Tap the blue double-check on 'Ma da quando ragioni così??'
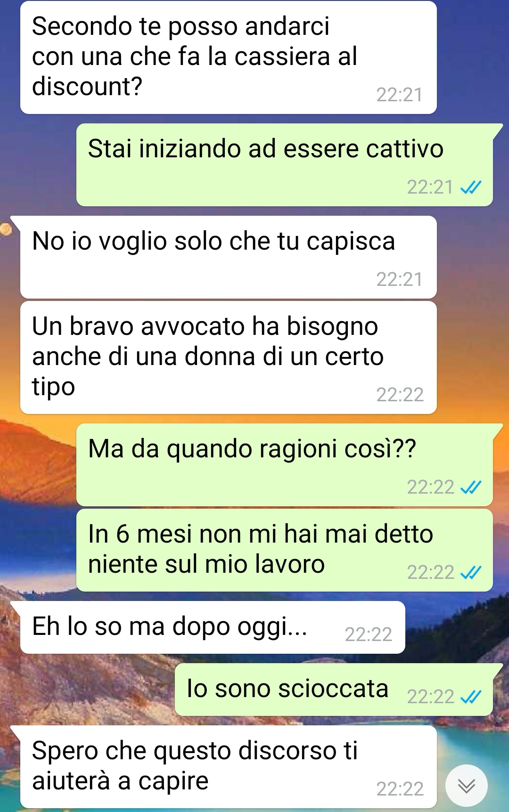 click(x=470, y=487)
